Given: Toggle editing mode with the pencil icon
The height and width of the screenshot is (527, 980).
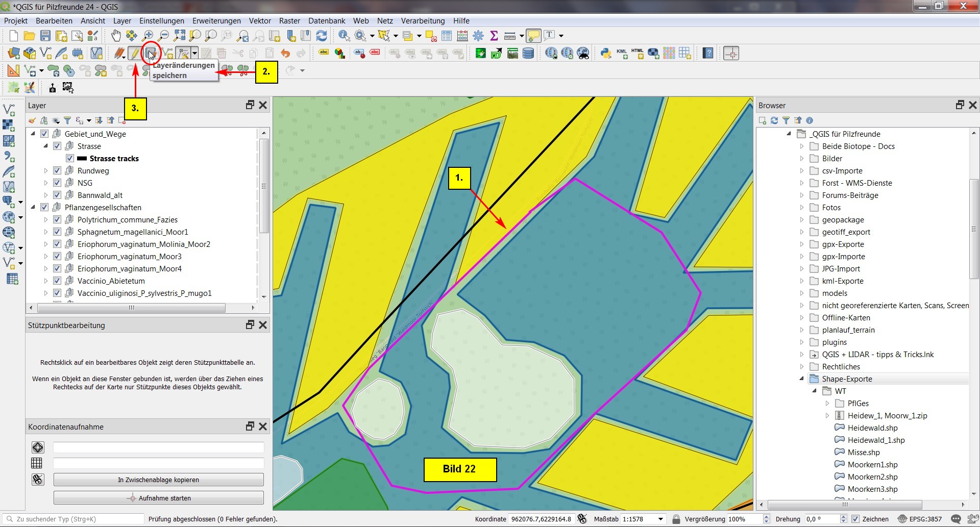Looking at the screenshot, I should [x=134, y=53].
